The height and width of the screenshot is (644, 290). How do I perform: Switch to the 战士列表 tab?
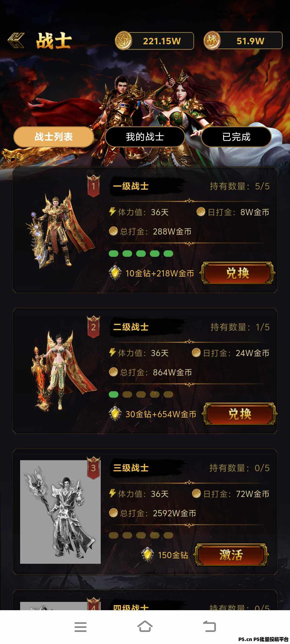coord(54,137)
